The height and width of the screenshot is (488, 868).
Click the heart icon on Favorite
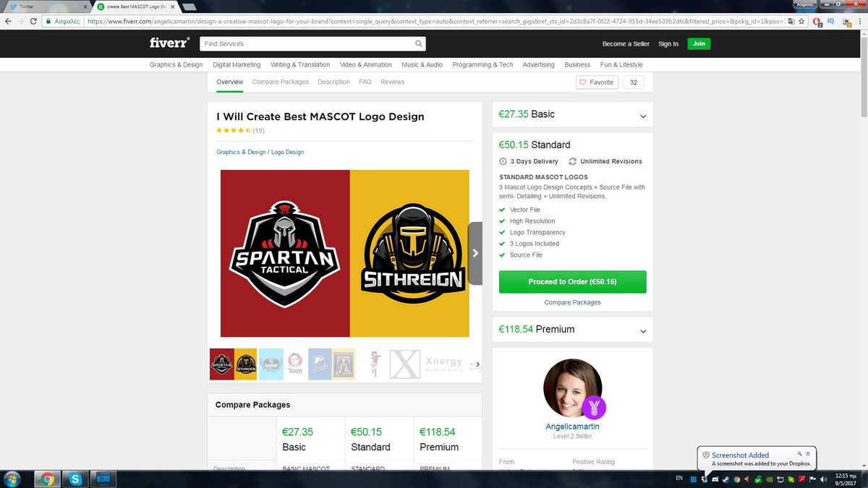[583, 82]
